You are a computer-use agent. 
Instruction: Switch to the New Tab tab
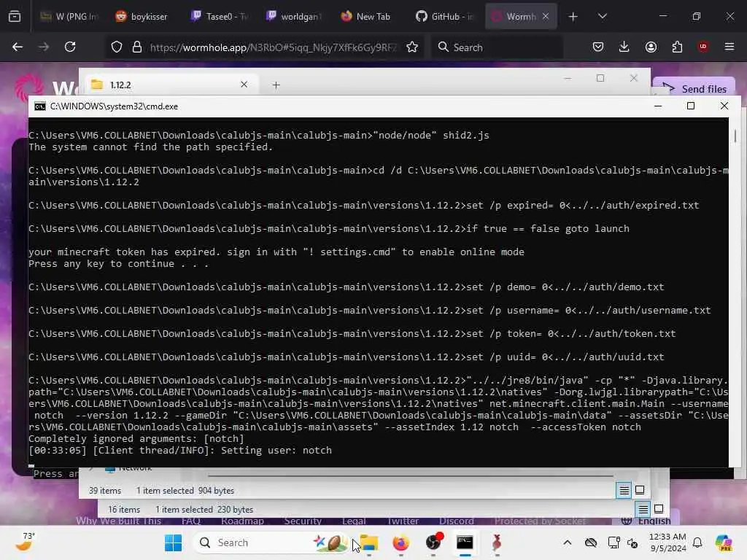tap(367, 17)
